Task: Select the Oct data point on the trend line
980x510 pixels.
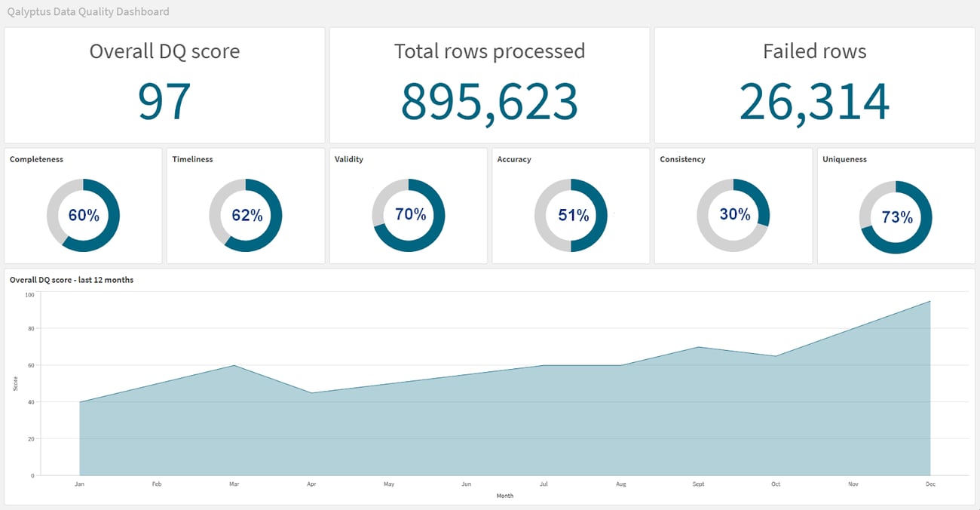Action: click(776, 355)
